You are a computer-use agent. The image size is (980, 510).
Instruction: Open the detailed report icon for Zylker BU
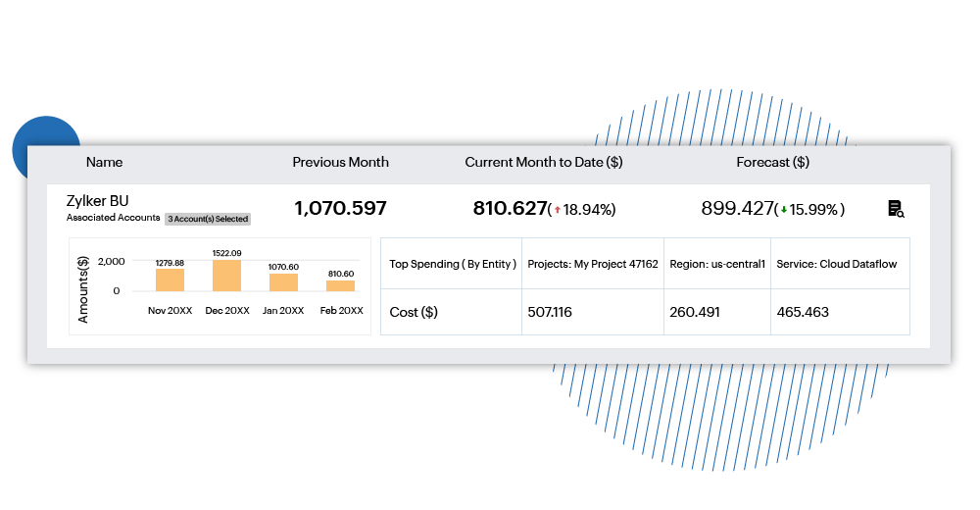[896, 208]
